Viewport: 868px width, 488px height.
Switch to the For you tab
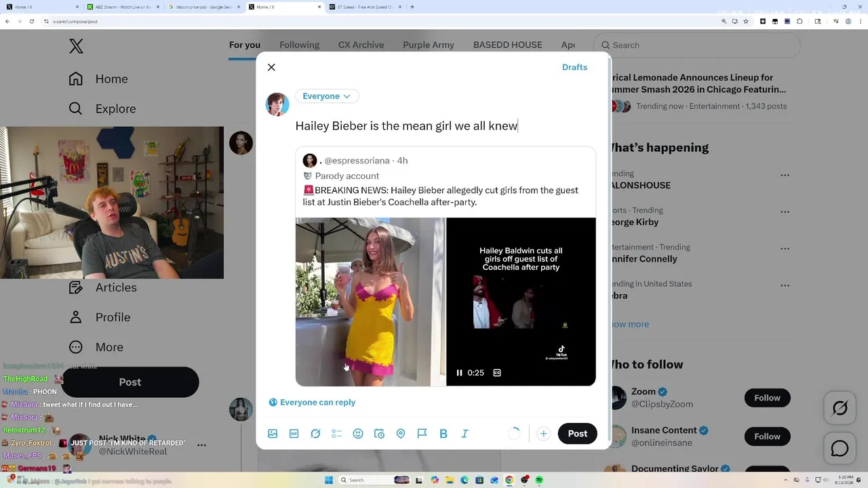point(245,45)
